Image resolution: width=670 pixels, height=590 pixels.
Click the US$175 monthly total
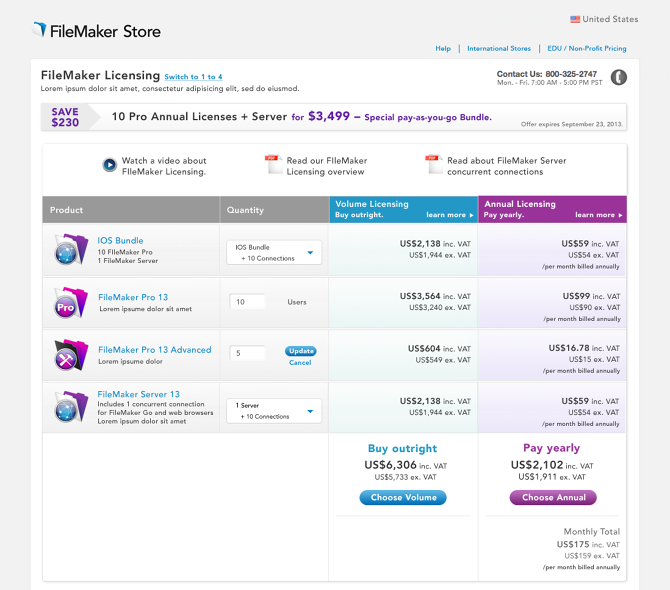click(x=573, y=544)
